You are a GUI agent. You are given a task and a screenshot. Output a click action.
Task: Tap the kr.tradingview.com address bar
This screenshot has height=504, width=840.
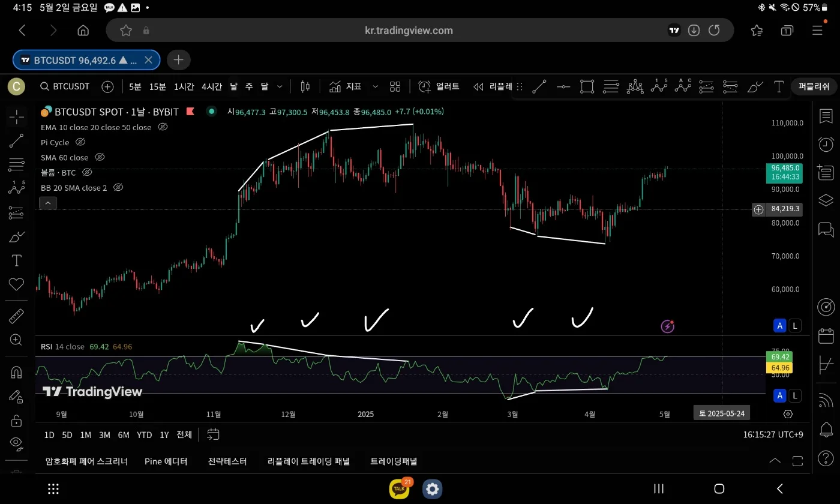pyautogui.click(x=409, y=30)
